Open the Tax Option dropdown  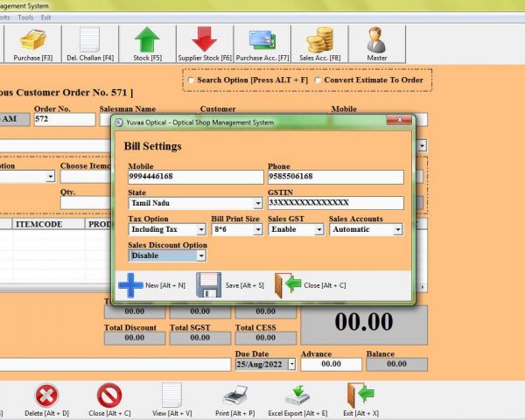click(x=201, y=229)
